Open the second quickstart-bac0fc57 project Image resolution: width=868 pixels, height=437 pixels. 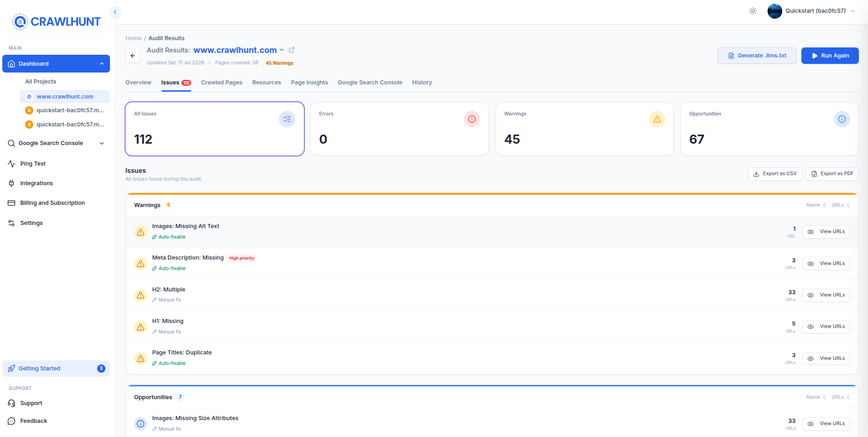pyautogui.click(x=65, y=125)
